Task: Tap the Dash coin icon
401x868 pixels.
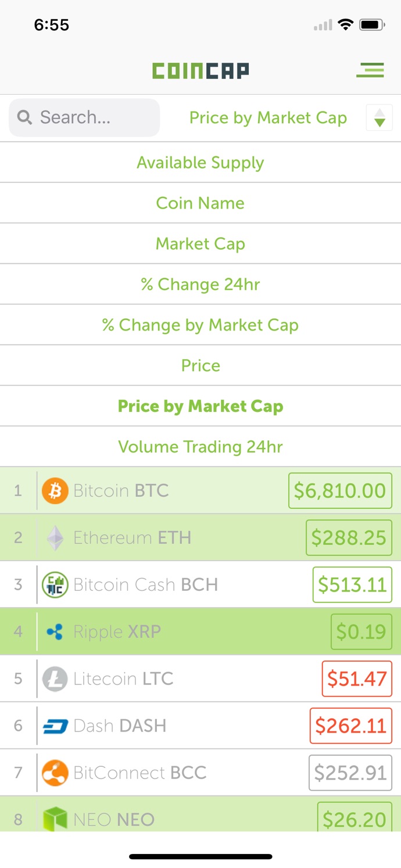Action: pyautogui.click(x=55, y=726)
